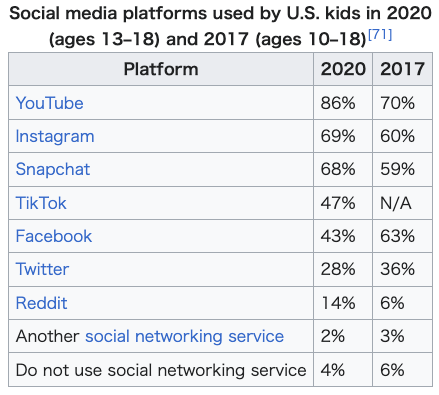Select Twitter's 28% value
This screenshot has height=395, width=439.
(x=338, y=269)
